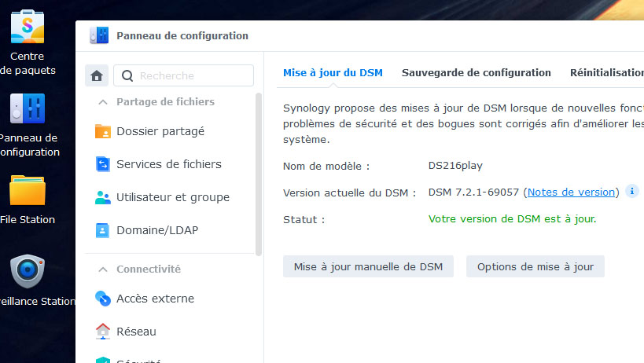Screen dimensions: 644x363
Task: Open Options de mise à jour
Action: [x=535, y=266]
